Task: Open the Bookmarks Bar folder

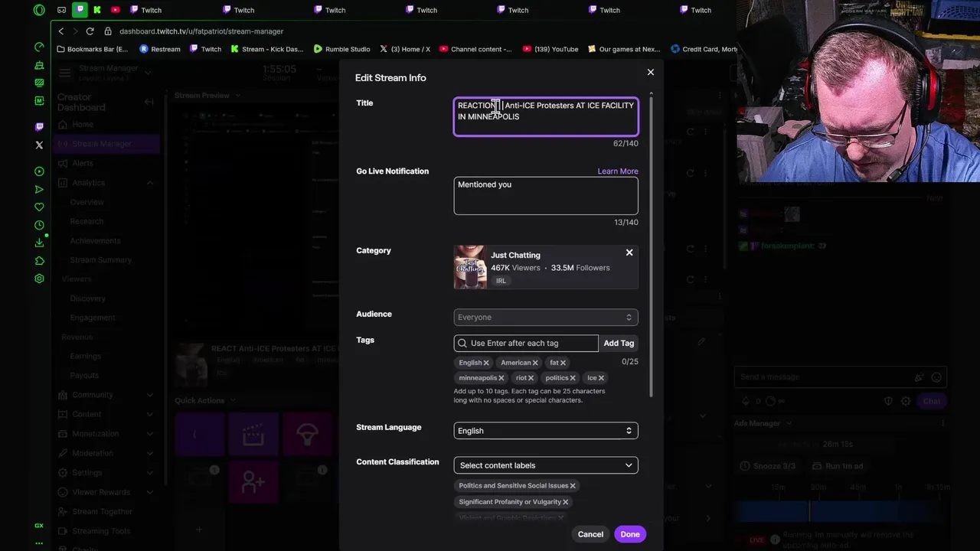Action: pos(93,49)
